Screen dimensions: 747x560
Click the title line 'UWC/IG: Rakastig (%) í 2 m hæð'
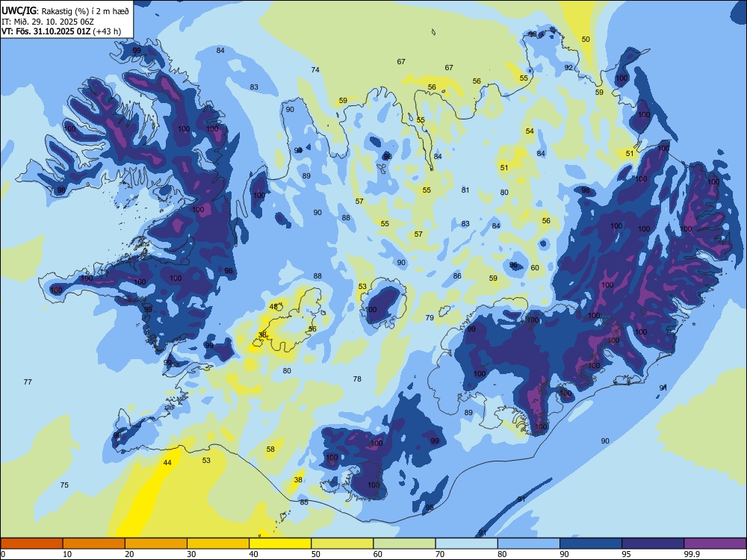pos(65,11)
